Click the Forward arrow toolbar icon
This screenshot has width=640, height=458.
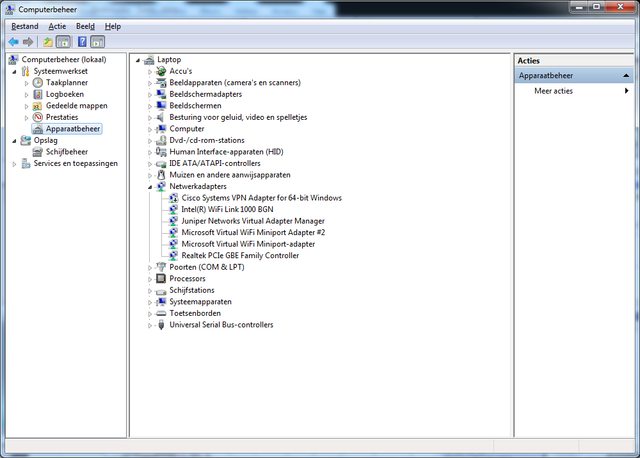tap(28, 42)
